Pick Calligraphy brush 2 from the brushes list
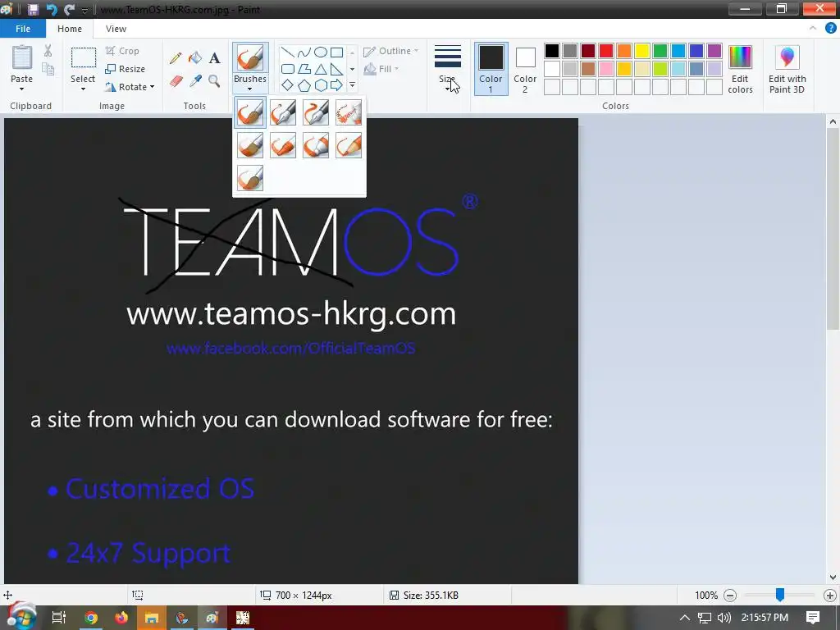The height and width of the screenshot is (630, 840). click(x=316, y=112)
